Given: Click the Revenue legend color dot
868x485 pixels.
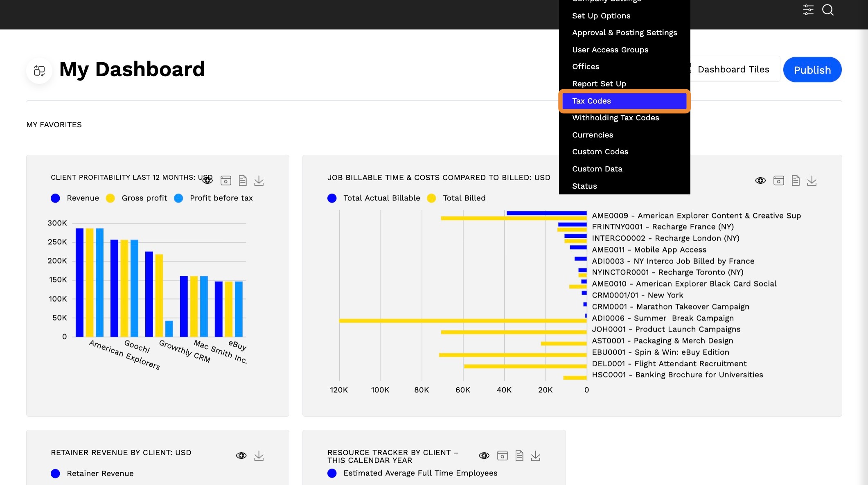Looking at the screenshot, I should [55, 198].
